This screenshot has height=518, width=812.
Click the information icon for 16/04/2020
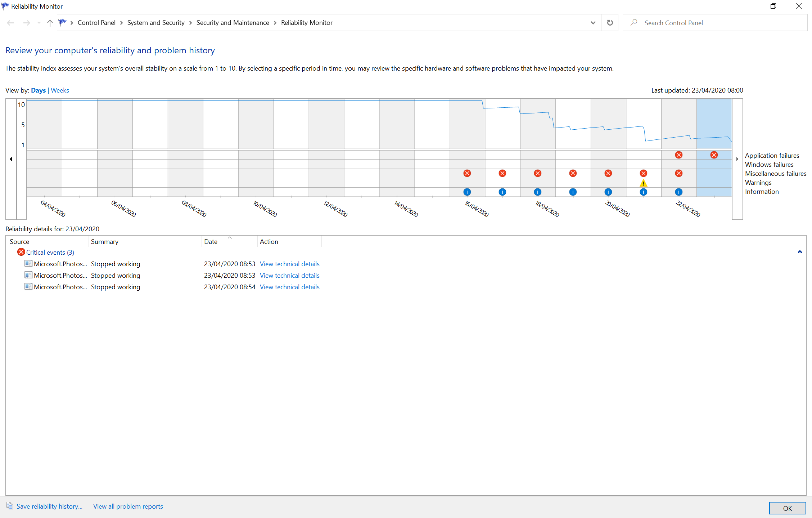467,192
